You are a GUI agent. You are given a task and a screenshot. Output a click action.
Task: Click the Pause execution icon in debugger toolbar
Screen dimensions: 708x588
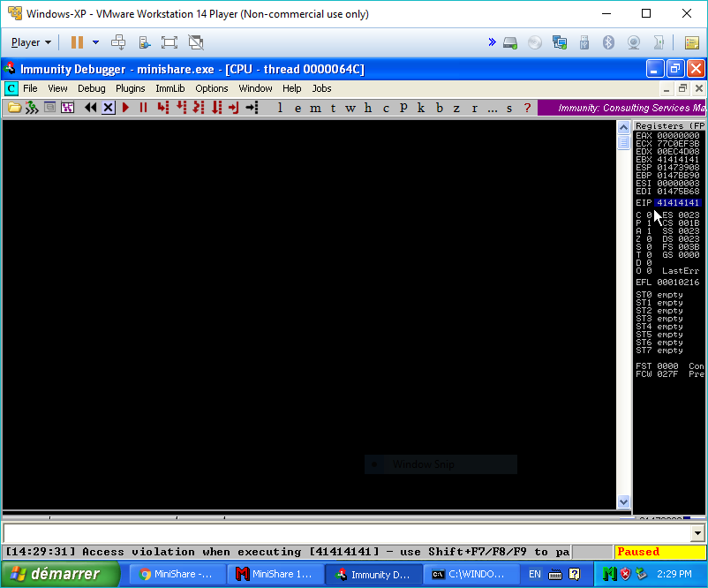click(143, 108)
